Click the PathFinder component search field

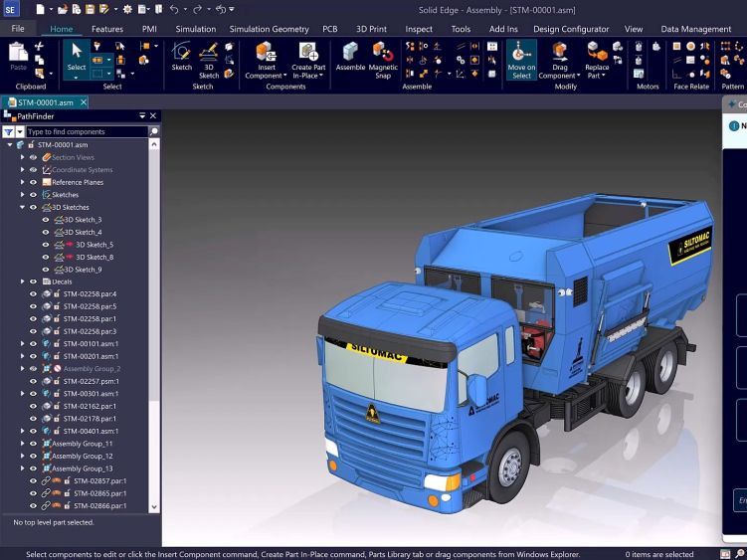[x=87, y=131]
